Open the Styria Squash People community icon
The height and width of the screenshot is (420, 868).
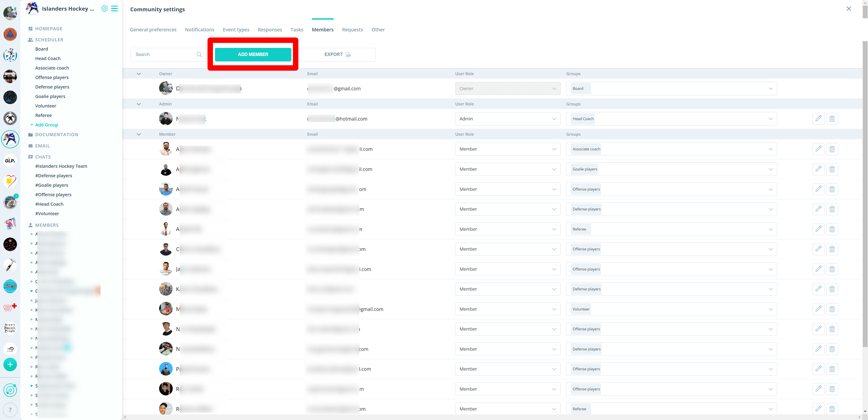pos(10,328)
